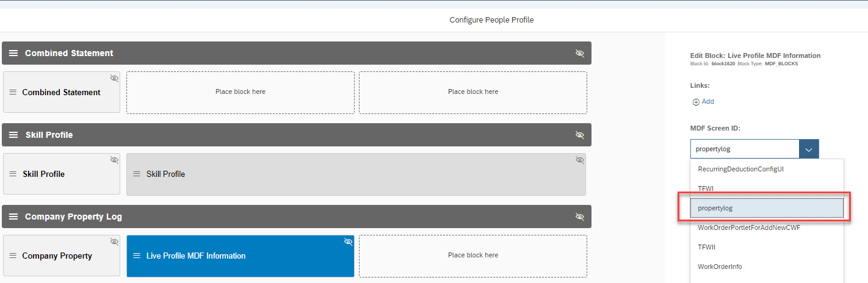This screenshot has width=868, height=283.
Task: Select the small Skill Profile block
Action: point(62,174)
